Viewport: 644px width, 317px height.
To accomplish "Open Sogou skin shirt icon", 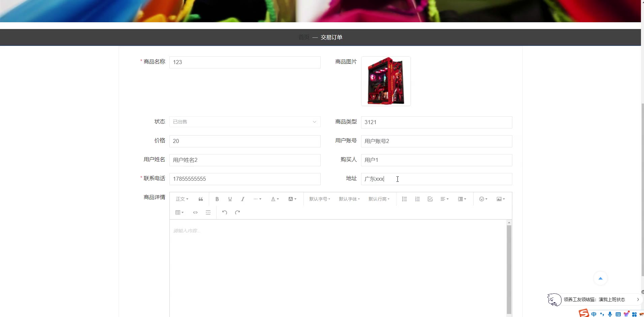I will point(626,314).
